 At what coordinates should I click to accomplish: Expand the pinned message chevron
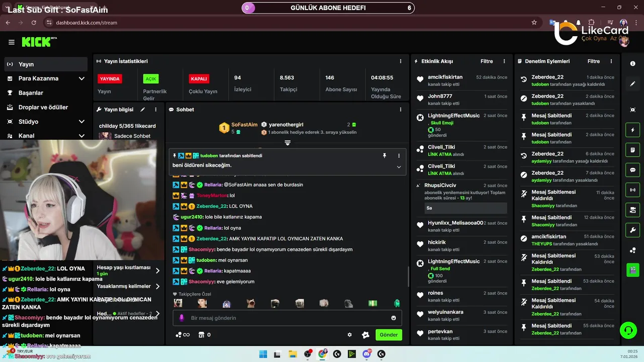click(399, 167)
